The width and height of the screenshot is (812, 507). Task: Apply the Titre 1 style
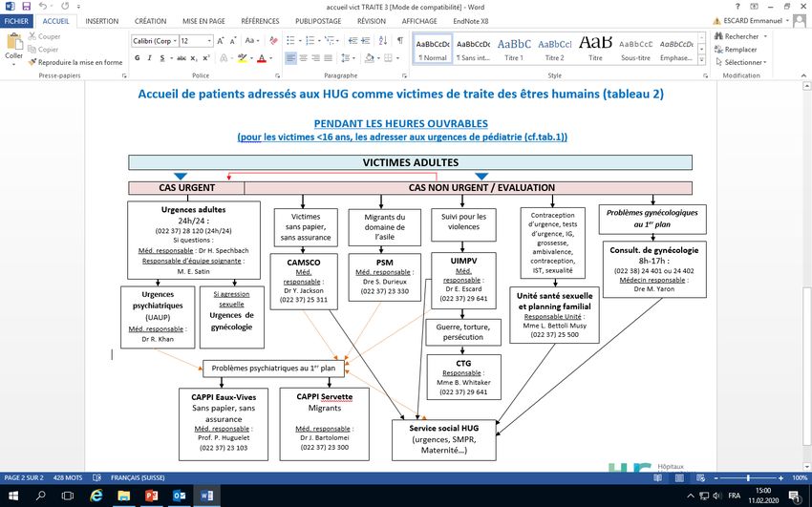[514, 48]
